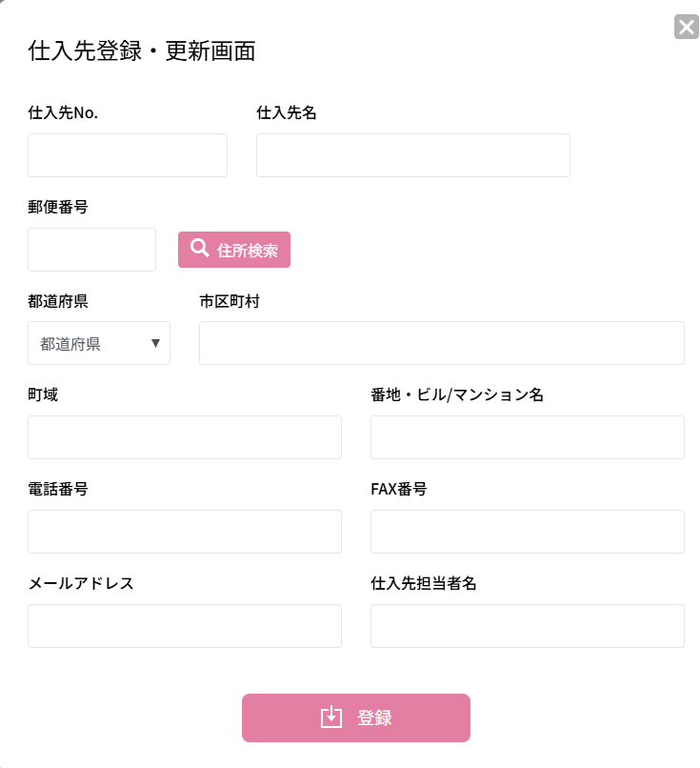Open the 都道府県 dropdown list
This screenshot has height=768, width=700.
pyautogui.click(x=98, y=343)
